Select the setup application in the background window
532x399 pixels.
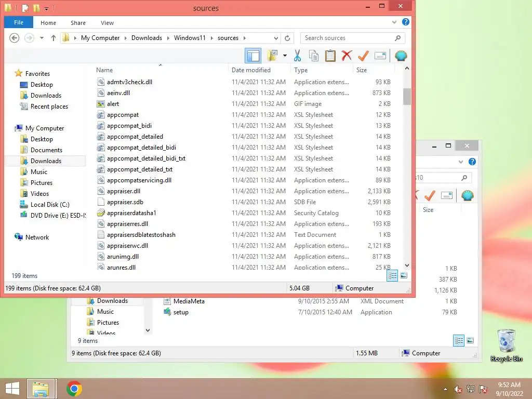tap(181, 312)
